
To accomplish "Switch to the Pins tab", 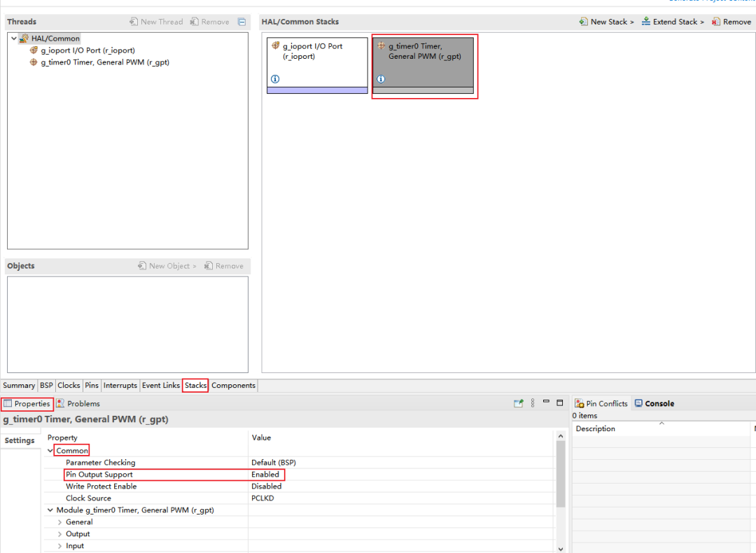I will pos(92,385).
